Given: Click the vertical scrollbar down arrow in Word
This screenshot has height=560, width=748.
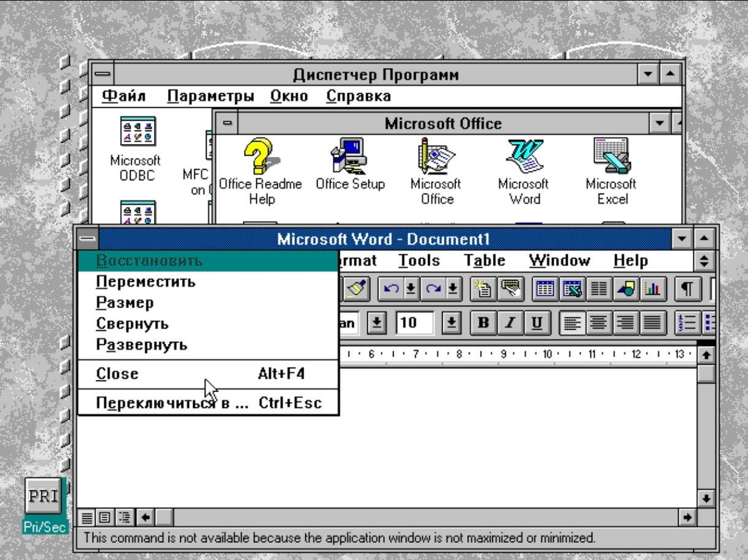Looking at the screenshot, I should [706, 498].
